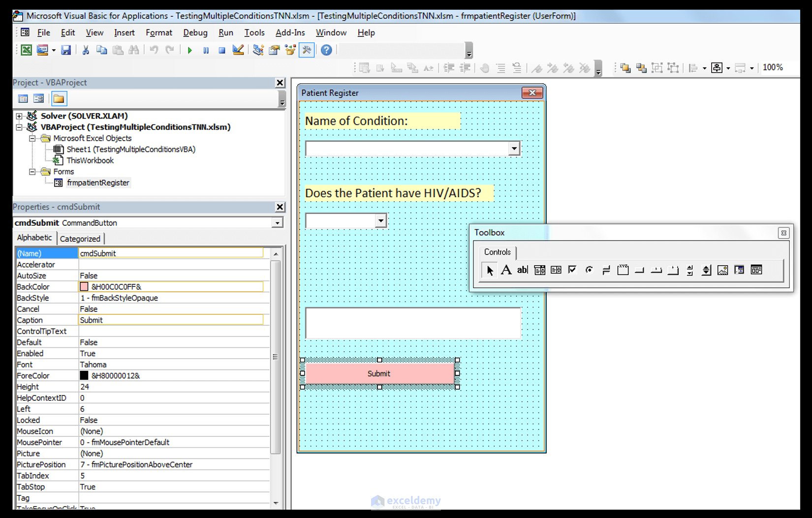Switch to the Categorized properties tab
812x518 pixels.
80,239
